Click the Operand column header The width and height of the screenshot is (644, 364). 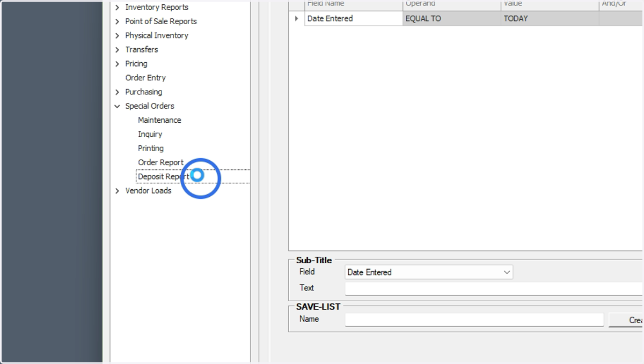[x=452, y=5]
